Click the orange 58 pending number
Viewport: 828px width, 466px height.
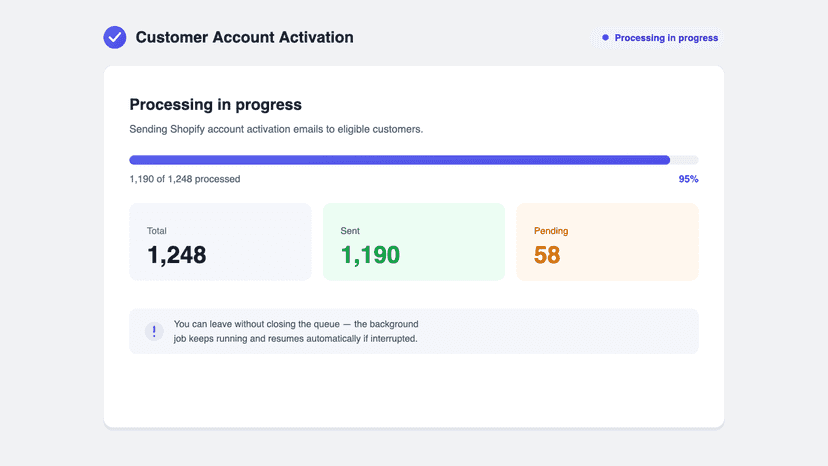coord(547,255)
